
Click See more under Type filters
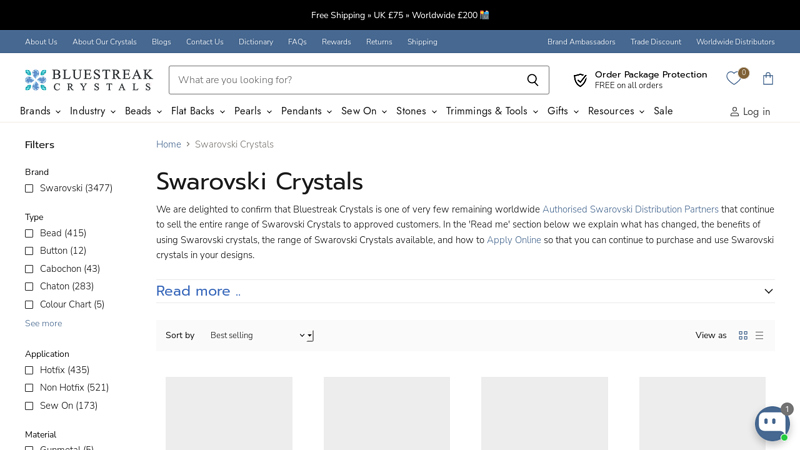[43, 323]
